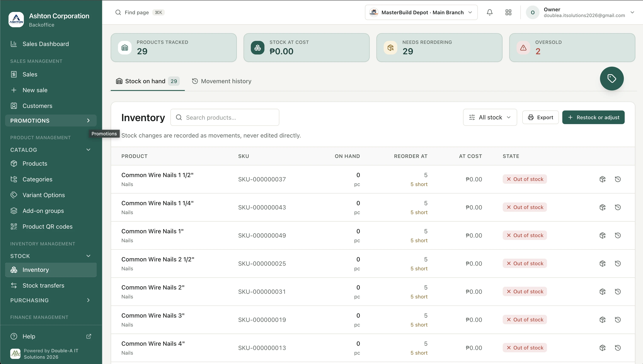The width and height of the screenshot is (643, 364).
Task: Adjust stock icon for Common Wire Nails 3"
Action: (603, 320)
